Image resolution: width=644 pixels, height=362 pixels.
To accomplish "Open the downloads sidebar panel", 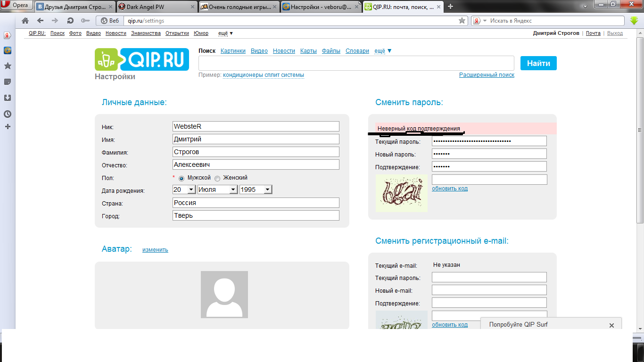I will point(8,98).
